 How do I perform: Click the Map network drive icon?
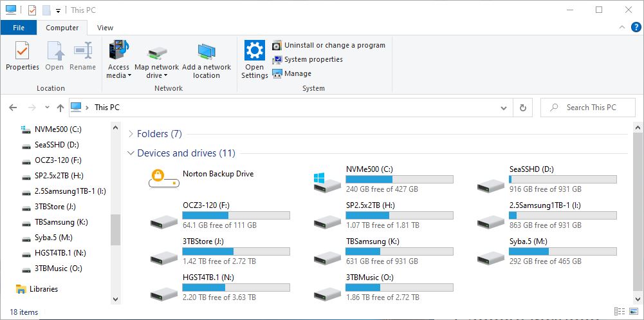[156, 53]
